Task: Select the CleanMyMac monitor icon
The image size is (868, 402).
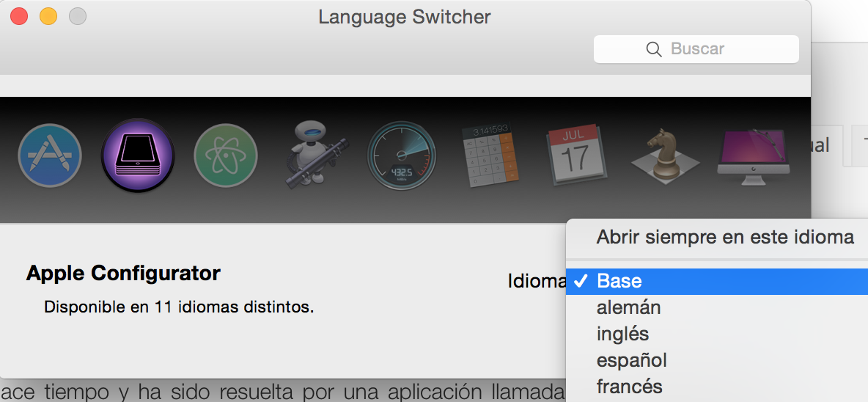Action: 754,157
